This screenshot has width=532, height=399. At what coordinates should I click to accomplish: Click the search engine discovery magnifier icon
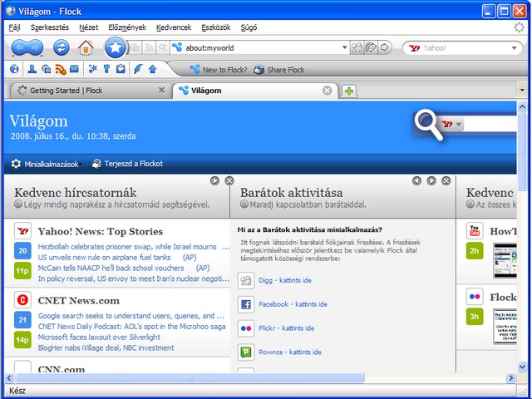click(163, 48)
